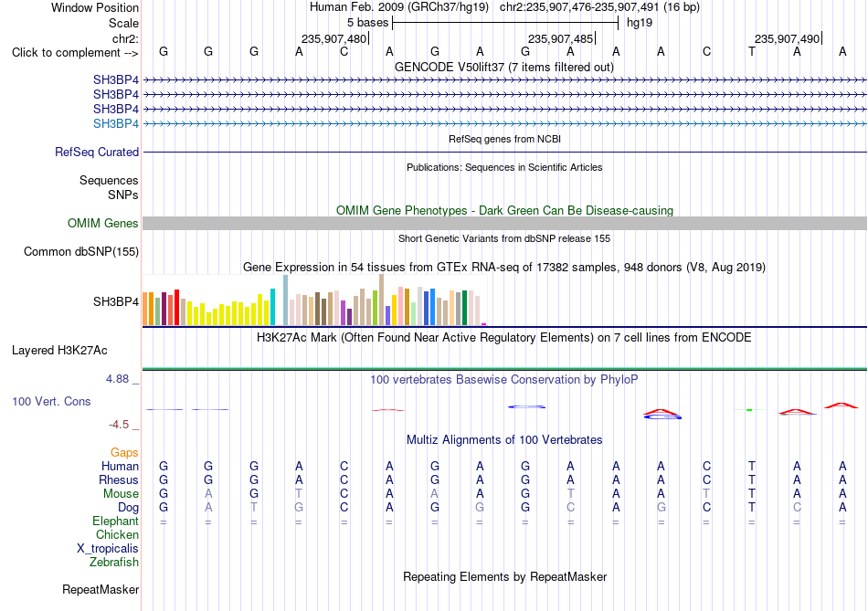Click 'Publications: Sequences in Scientific Articles' title
The image size is (868, 611).
504,167
